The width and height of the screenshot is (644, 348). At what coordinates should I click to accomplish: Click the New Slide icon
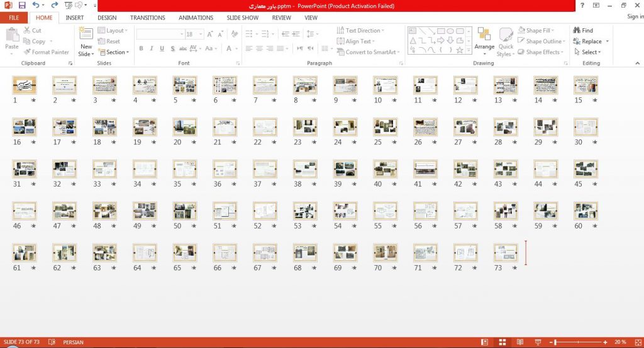click(x=86, y=35)
